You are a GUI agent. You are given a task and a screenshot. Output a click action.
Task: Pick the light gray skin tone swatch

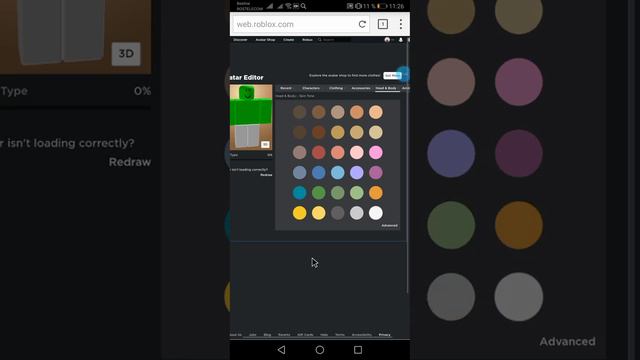pos(356,213)
